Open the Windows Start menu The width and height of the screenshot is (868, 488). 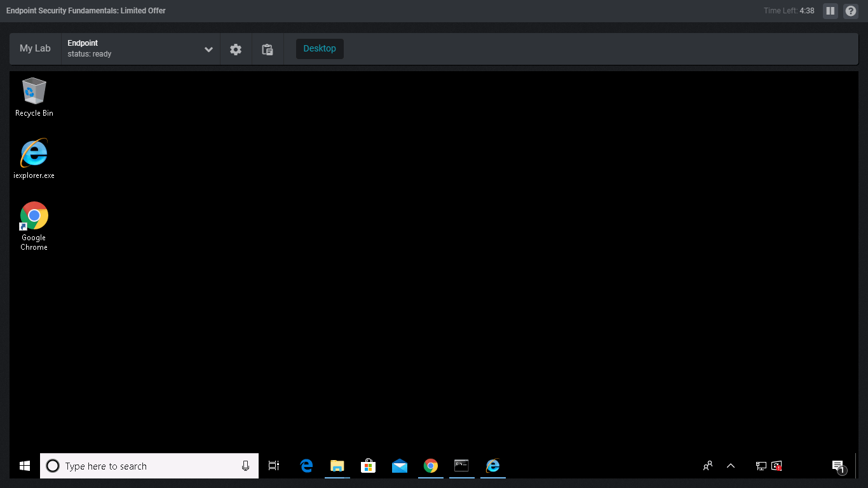25,466
